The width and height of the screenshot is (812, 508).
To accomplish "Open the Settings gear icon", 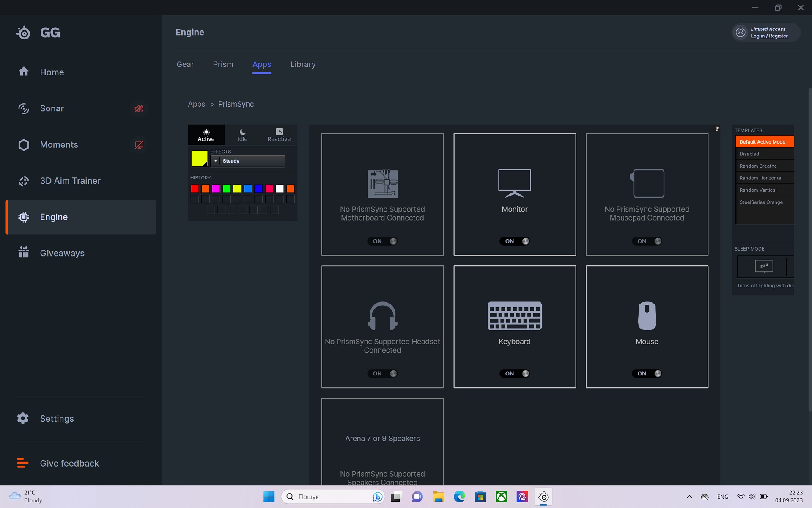I will coord(23,418).
